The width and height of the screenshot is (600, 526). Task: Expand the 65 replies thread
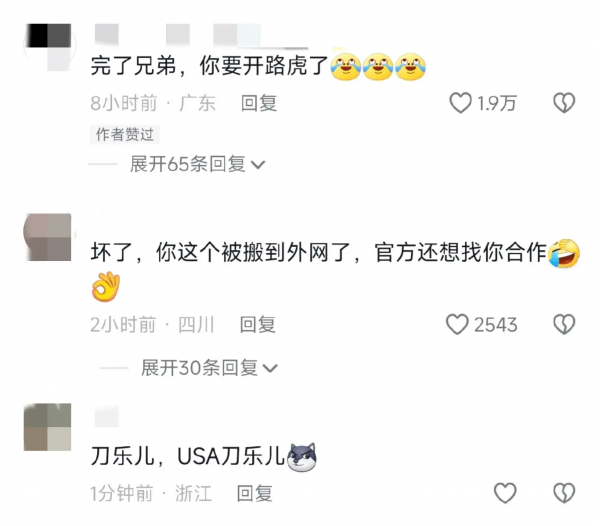tap(197, 164)
